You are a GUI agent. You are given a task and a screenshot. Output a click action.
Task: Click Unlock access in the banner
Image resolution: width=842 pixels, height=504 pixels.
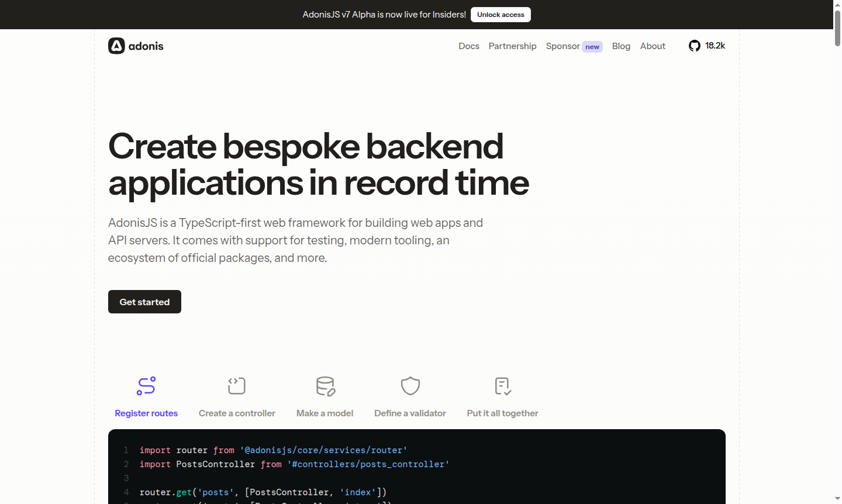(x=501, y=14)
